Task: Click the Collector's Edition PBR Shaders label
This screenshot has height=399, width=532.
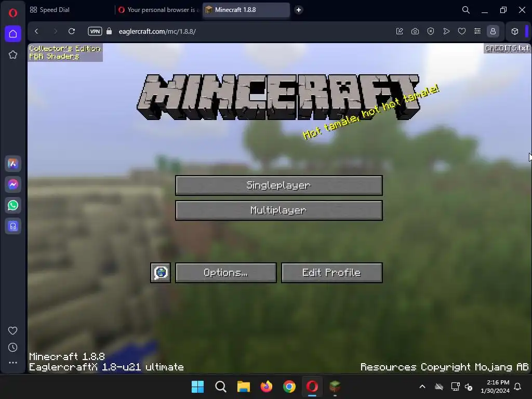Action: pyautogui.click(x=65, y=52)
